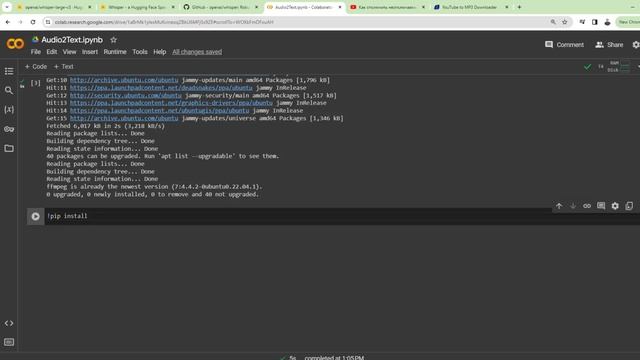640x360 pixels.
Task: Open Colab settings gear at top right
Action: point(636,44)
